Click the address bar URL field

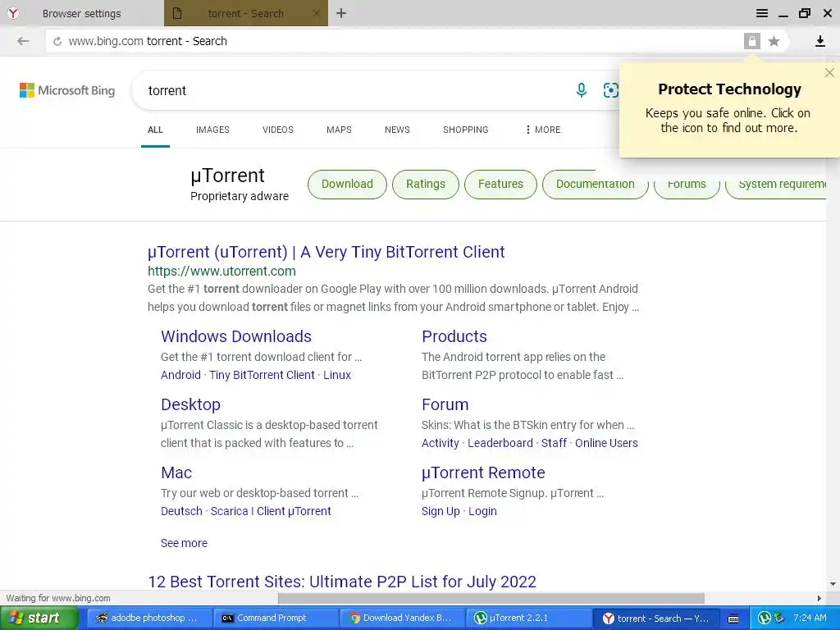pyautogui.click(x=394, y=41)
